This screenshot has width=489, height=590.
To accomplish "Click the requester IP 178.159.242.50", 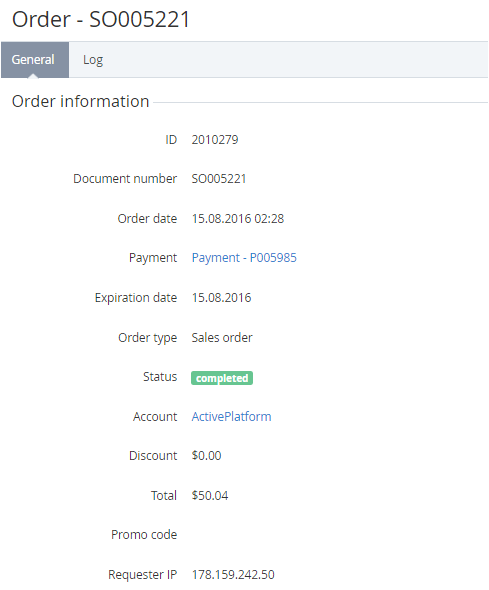I will pyautogui.click(x=233, y=575).
